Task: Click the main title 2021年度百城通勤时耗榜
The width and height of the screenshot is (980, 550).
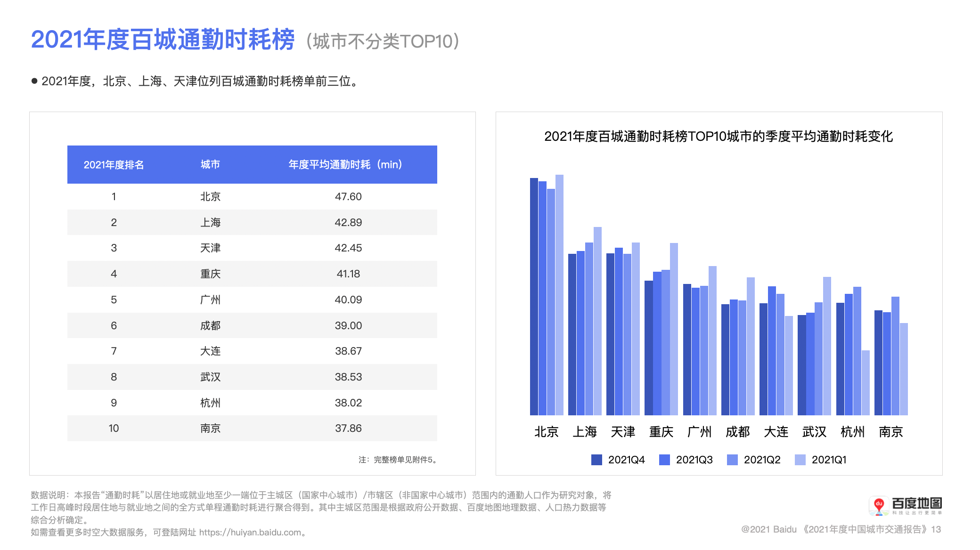Action: (163, 40)
